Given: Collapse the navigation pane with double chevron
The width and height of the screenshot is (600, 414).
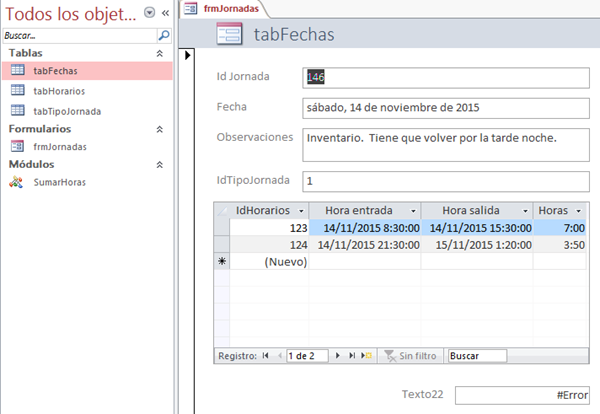Looking at the screenshot, I should 165,13.
